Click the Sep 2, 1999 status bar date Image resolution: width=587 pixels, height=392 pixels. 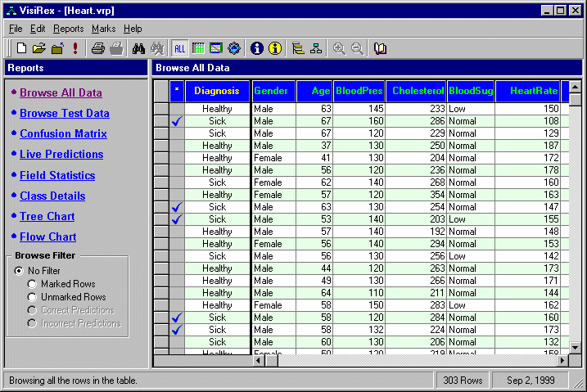[531, 381]
